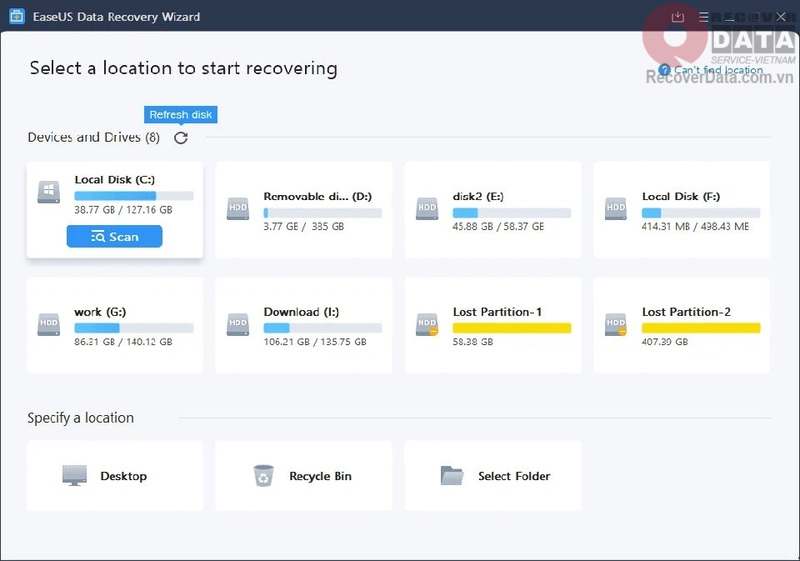Click the EaseUS app logo icon in the title bar
Image resolution: width=800 pixels, height=561 pixels.
tap(16, 16)
